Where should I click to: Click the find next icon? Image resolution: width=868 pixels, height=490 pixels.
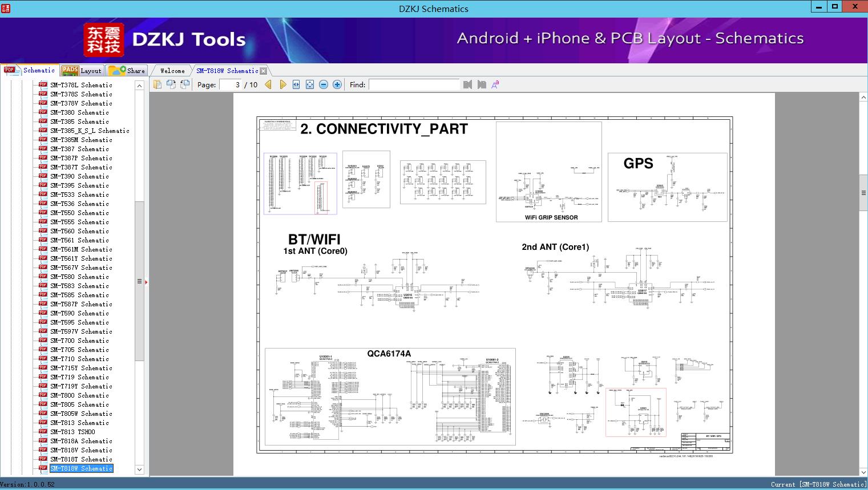(482, 84)
